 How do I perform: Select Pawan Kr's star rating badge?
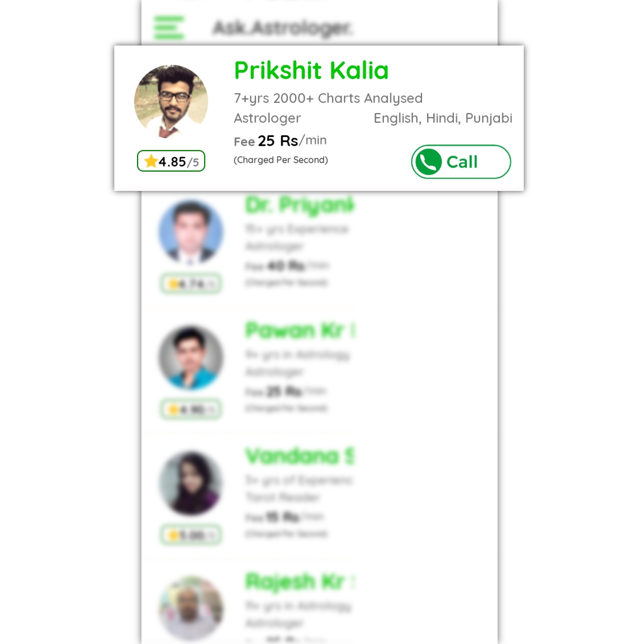[x=191, y=410]
